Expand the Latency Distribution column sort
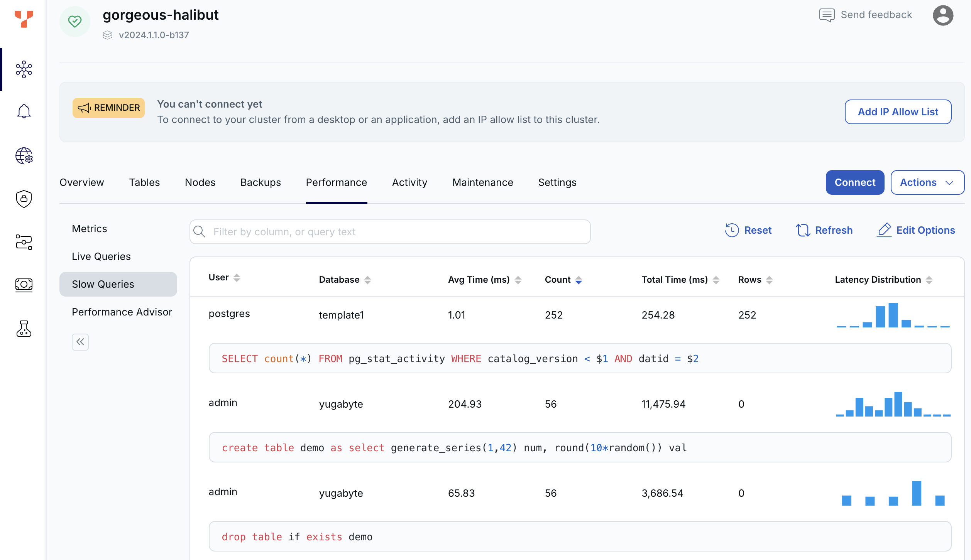 pos(930,279)
